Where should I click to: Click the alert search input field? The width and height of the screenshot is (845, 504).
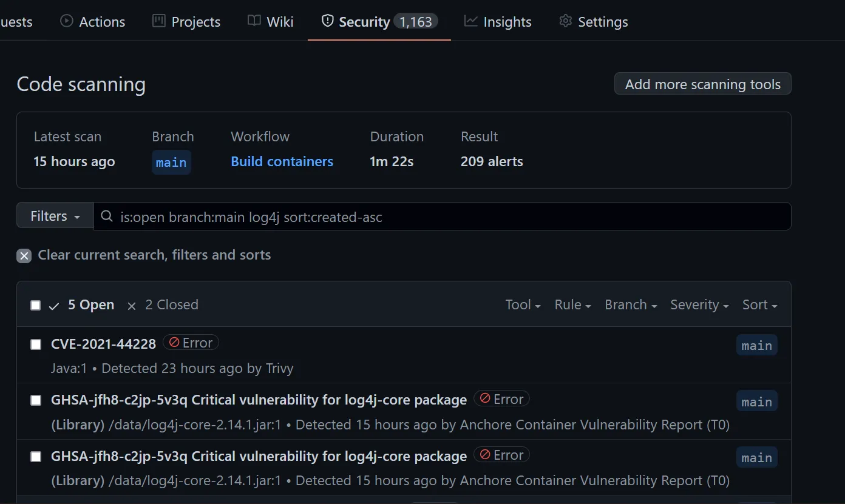(x=442, y=217)
